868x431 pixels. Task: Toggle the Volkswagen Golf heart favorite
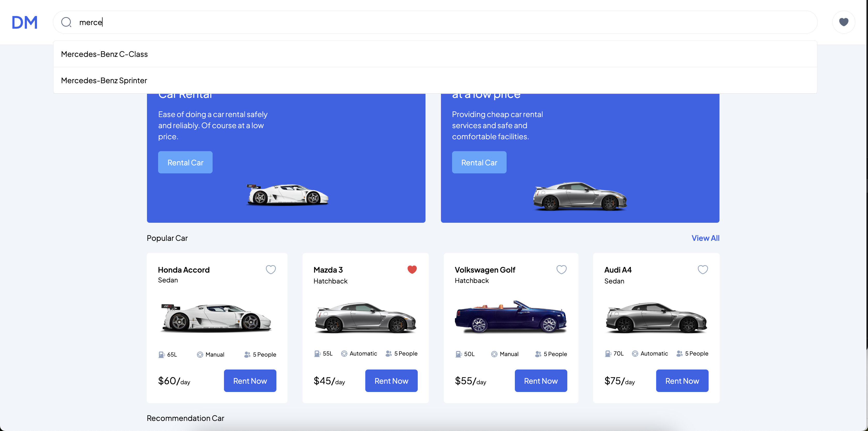[561, 269]
